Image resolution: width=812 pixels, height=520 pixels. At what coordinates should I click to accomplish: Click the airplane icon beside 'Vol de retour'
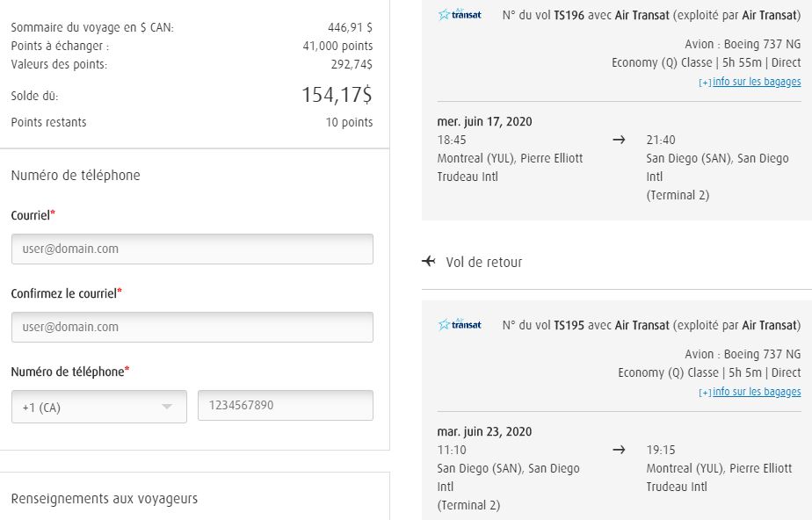(430, 261)
